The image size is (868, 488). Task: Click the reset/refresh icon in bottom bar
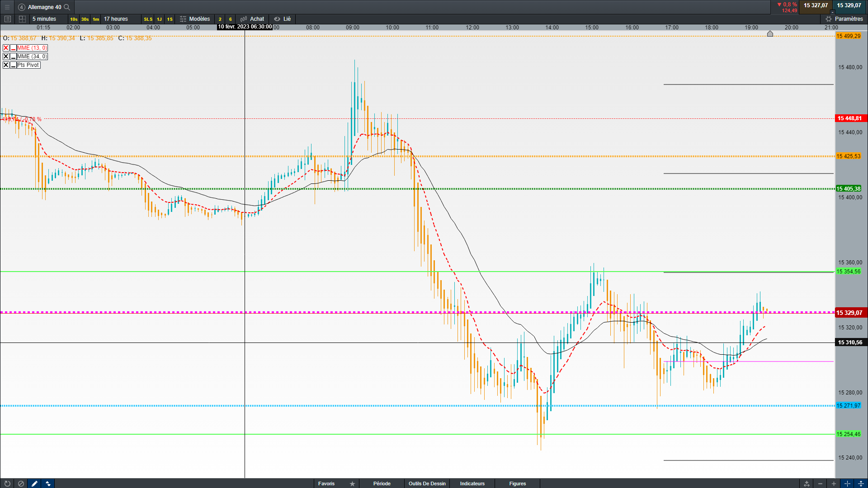(7, 483)
